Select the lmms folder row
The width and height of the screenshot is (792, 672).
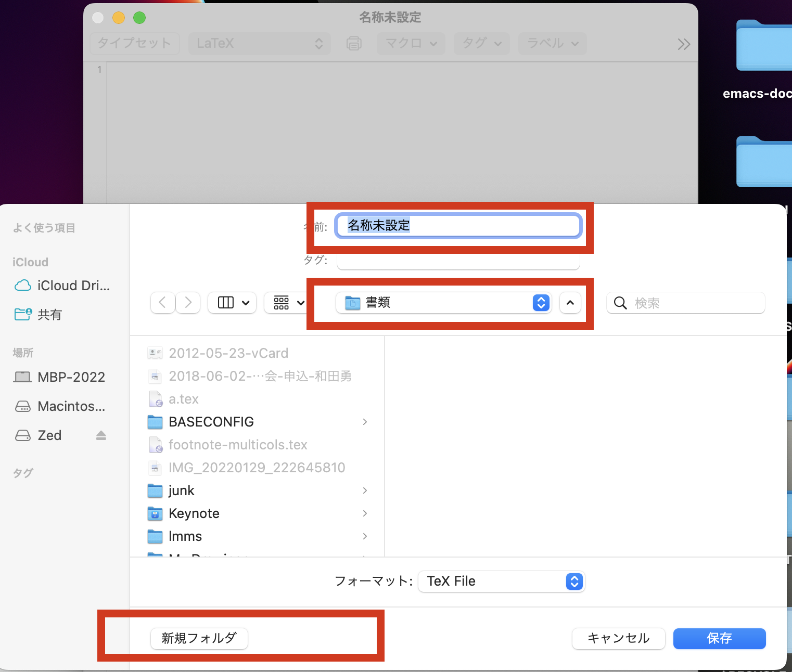click(x=258, y=536)
